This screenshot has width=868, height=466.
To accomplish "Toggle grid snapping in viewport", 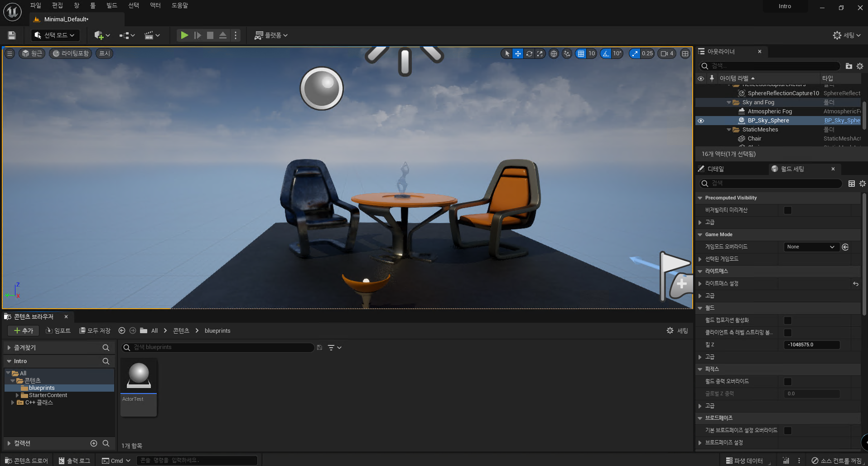I will [581, 53].
